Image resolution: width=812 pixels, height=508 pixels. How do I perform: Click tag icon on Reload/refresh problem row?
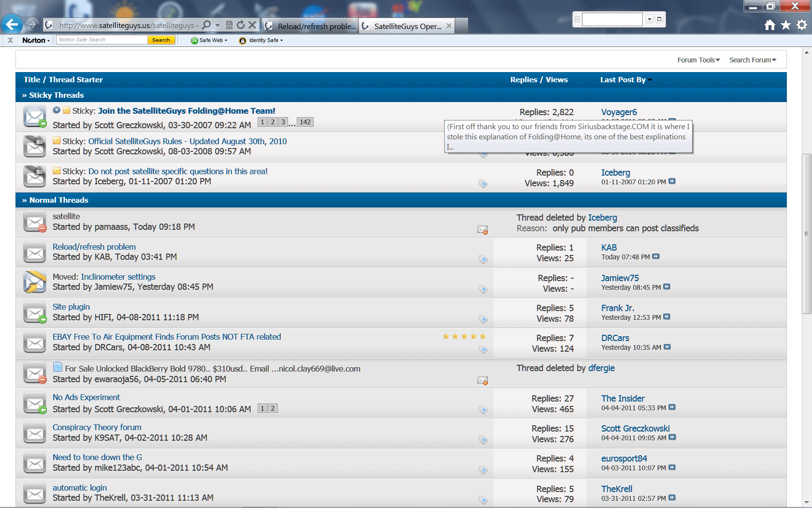pyautogui.click(x=483, y=259)
